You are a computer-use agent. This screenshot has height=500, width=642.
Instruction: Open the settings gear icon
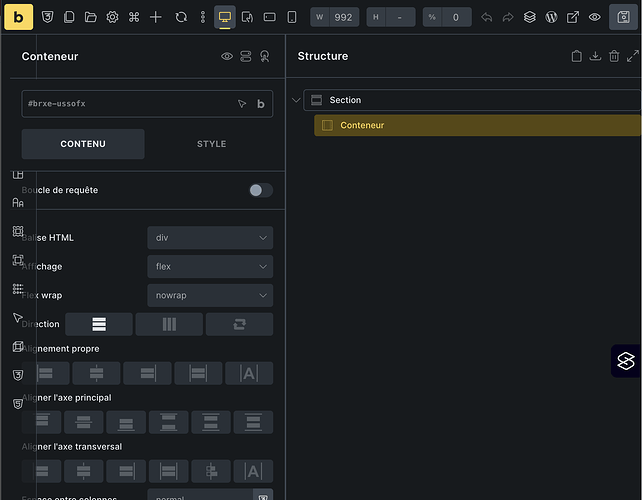point(112,17)
